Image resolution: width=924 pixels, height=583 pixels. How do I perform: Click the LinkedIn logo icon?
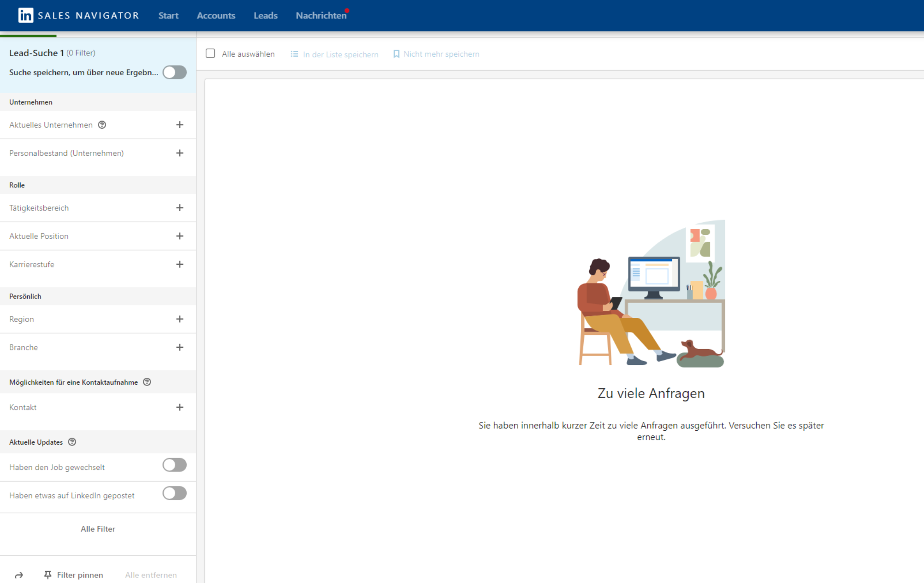click(25, 15)
